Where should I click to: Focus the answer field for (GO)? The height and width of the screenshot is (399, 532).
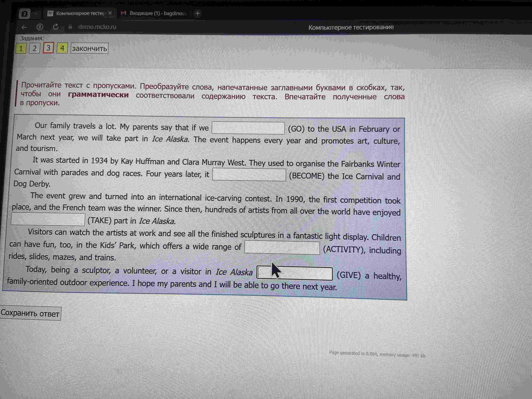pyautogui.click(x=248, y=128)
